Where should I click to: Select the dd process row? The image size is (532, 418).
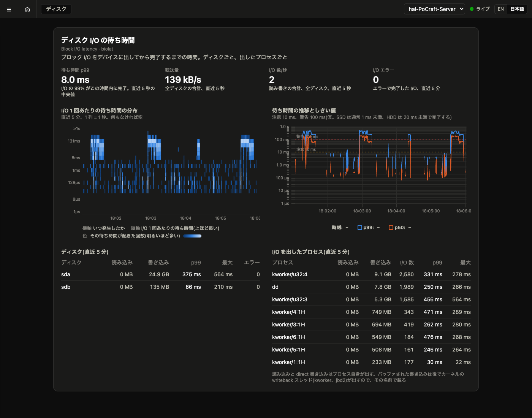pos(371,287)
